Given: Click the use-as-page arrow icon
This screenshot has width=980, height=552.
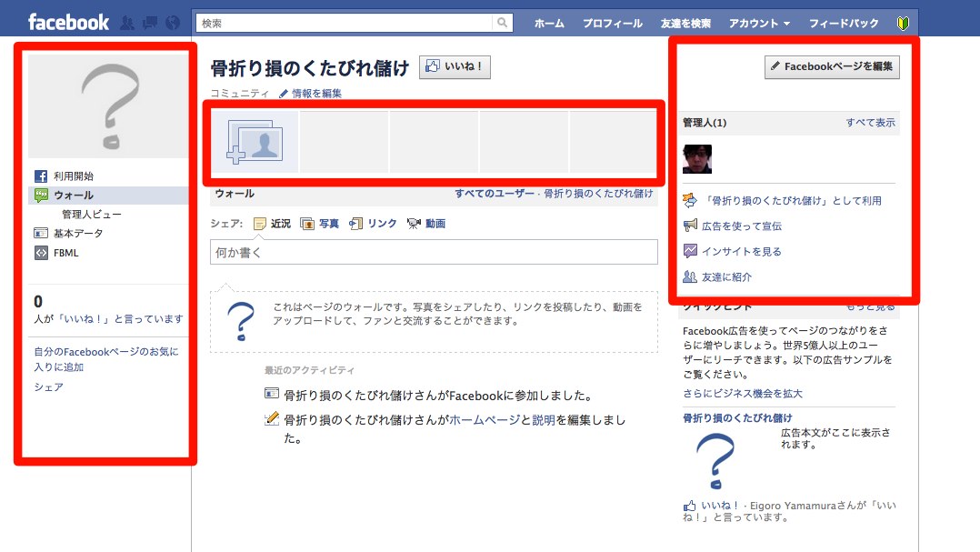Looking at the screenshot, I should pos(690,200).
